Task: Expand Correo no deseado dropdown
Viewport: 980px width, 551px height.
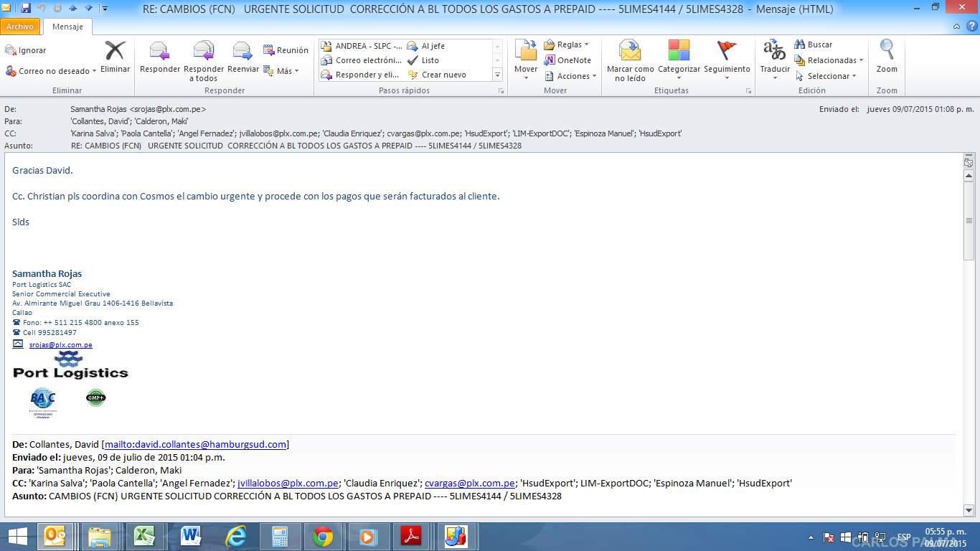Action: (x=95, y=71)
